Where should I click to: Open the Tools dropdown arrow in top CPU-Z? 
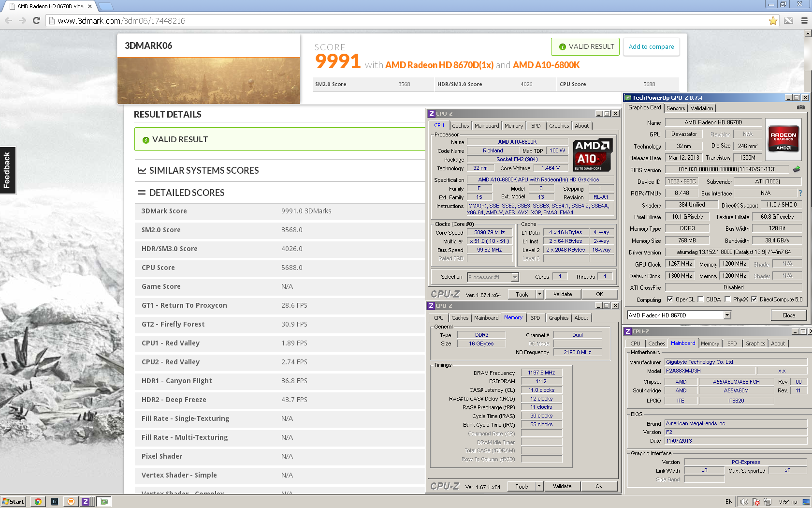point(539,294)
